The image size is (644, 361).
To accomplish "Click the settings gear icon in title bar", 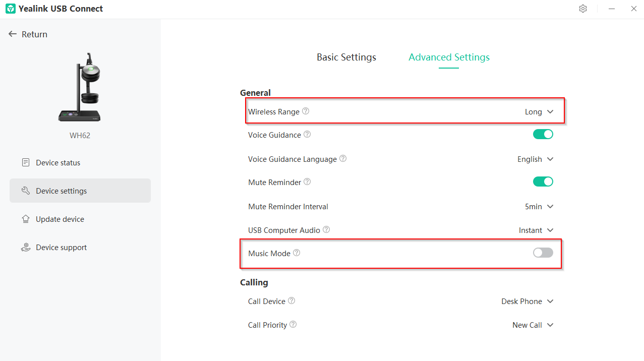I will [x=583, y=9].
